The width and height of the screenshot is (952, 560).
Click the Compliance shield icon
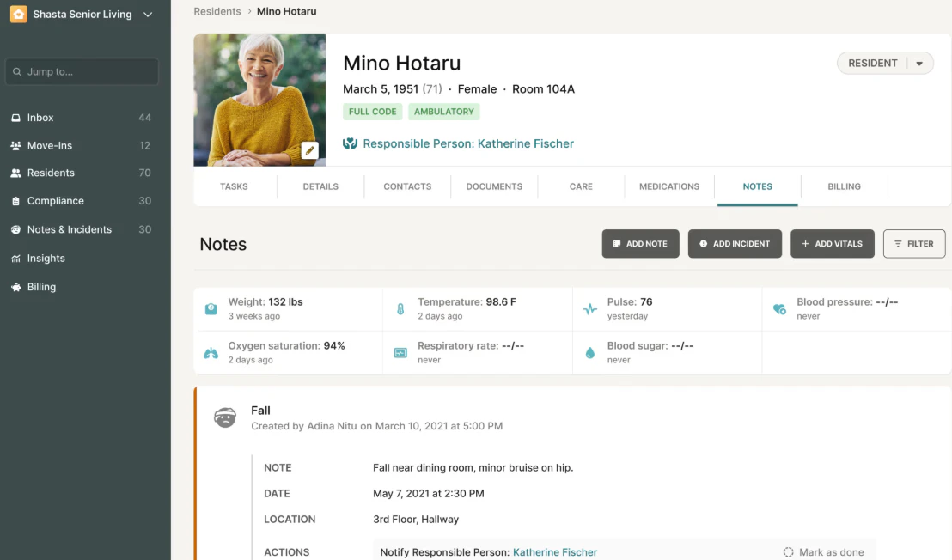coord(15,201)
